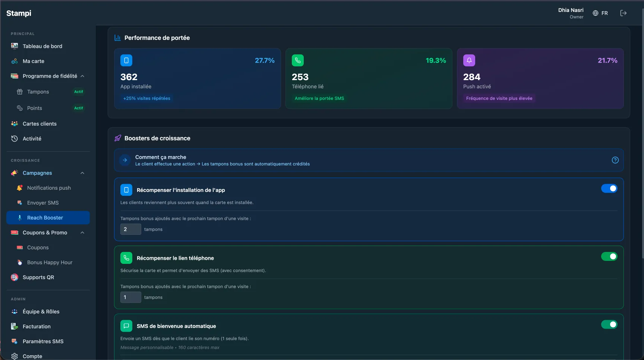Click the Notifications push bell icon
This screenshot has height=360, width=644.
pyautogui.click(x=20, y=188)
